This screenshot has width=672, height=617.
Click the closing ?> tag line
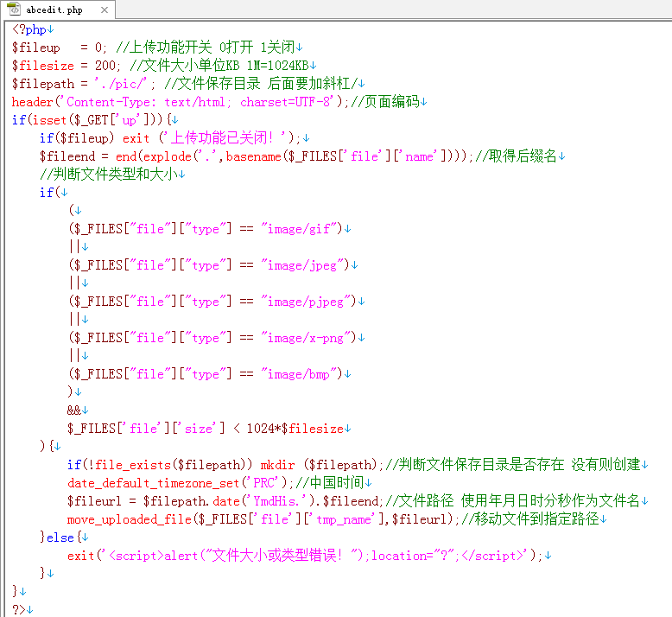[22, 609]
